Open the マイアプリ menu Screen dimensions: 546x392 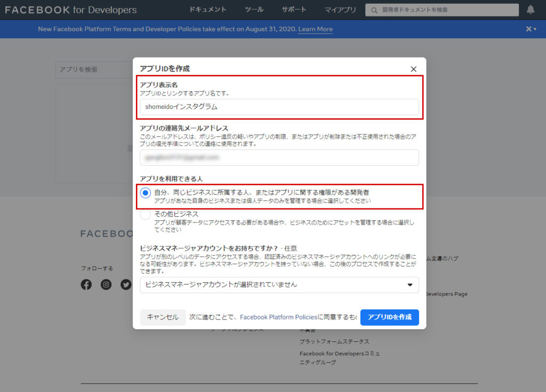pos(341,10)
